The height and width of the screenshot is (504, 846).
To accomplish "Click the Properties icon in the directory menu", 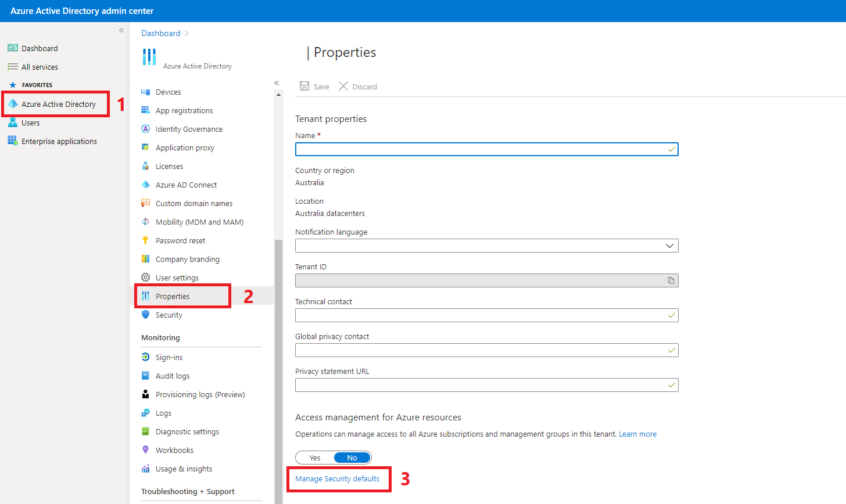I will [146, 296].
